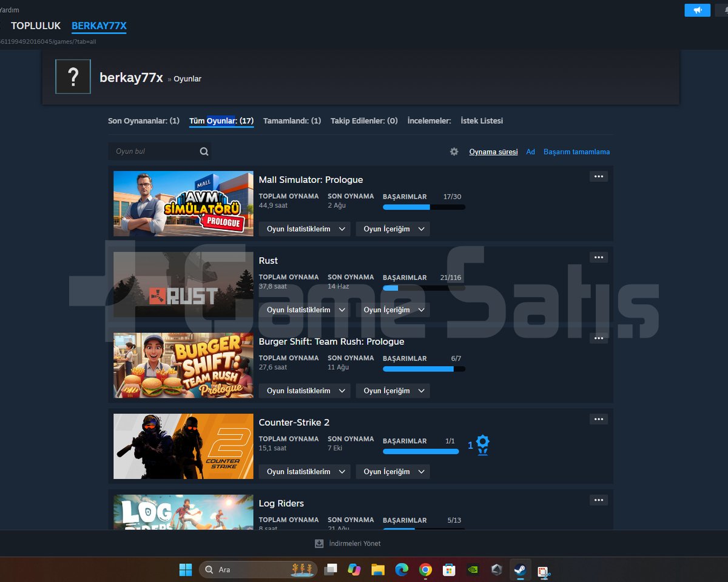Open Microsoft Store from the taskbar
Image resolution: width=728 pixels, height=582 pixels.
pyautogui.click(x=449, y=570)
